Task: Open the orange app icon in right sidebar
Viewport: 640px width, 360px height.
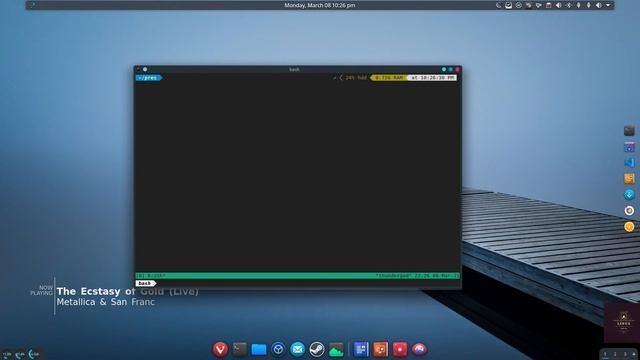Action: click(629, 178)
